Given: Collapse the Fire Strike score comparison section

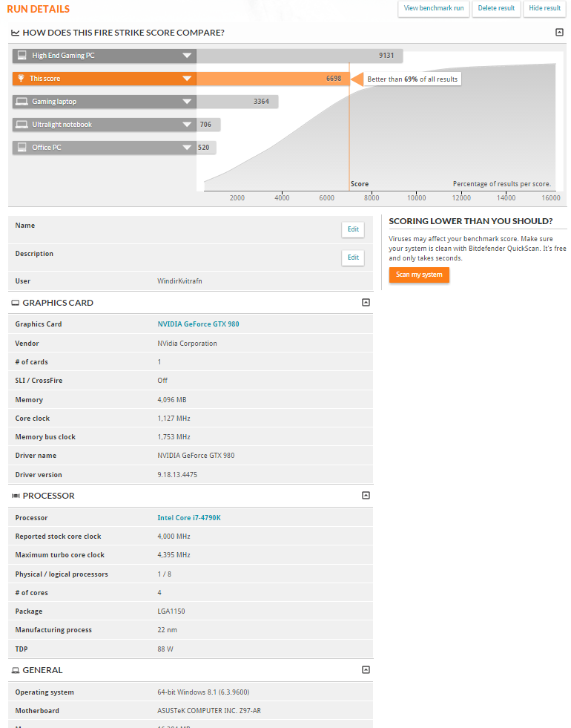Looking at the screenshot, I should pos(559,32).
